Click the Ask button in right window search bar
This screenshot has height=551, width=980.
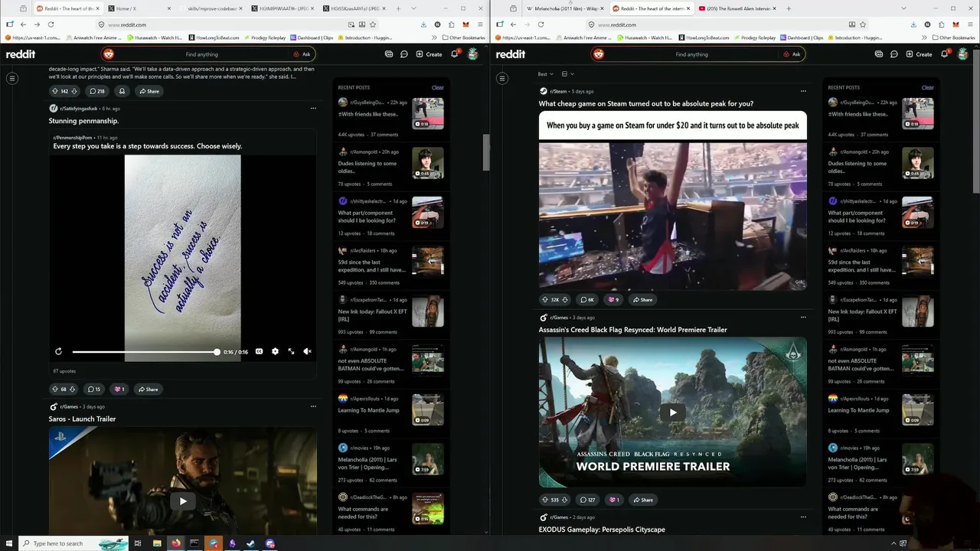click(792, 54)
